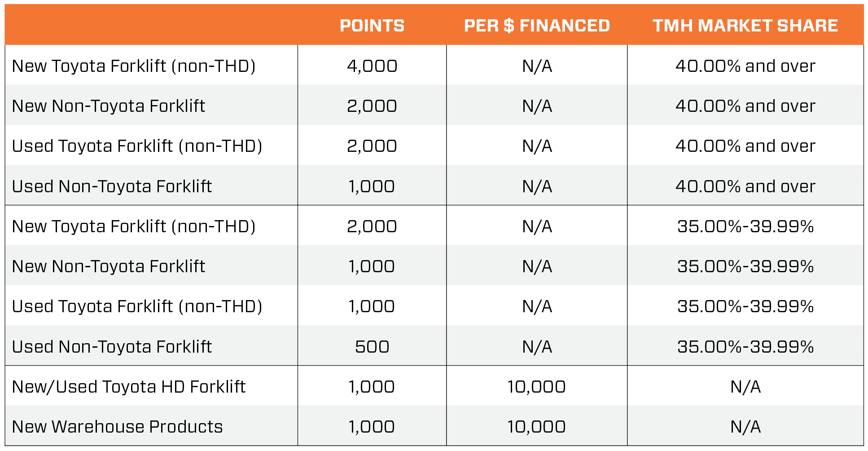Image resolution: width=868 pixels, height=451 pixels.
Task: Select 10,000 financed value for New Warehouse Products
Action: 536,427
